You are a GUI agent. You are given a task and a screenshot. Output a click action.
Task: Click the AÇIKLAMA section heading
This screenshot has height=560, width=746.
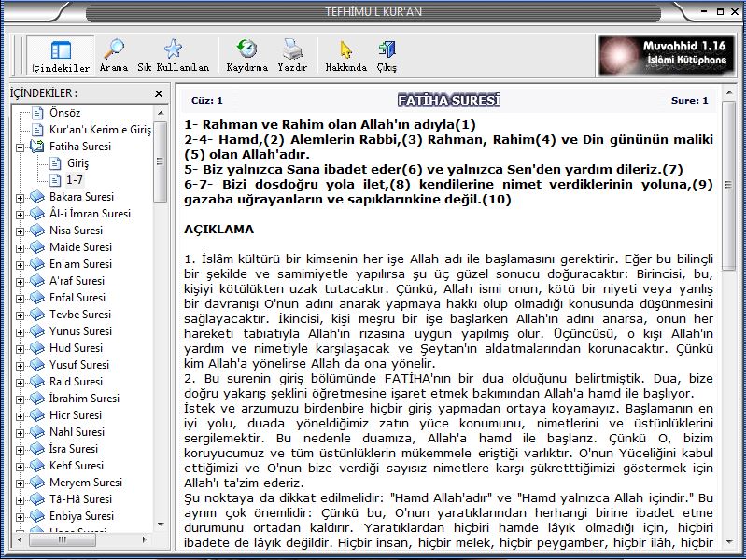[218, 230]
